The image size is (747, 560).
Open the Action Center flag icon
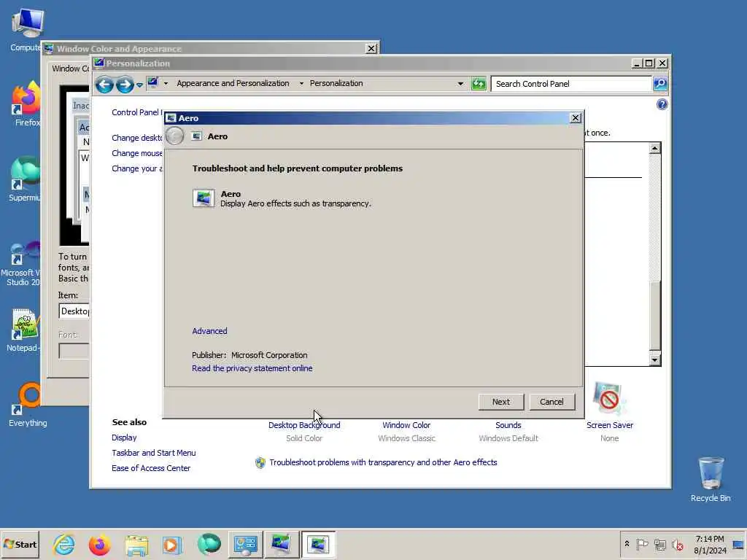pyautogui.click(x=642, y=544)
